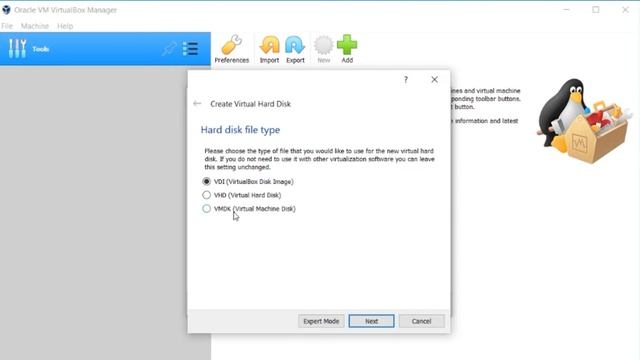Image resolution: width=640 pixels, height=360 pixels.
Task: Minimize the VirtualBox Manager window
Action: tap(567, 10)
